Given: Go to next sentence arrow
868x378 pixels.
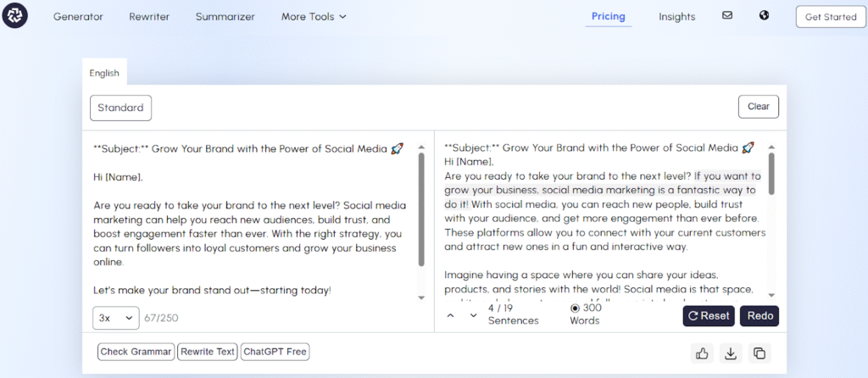Looking at the screenshot, I should 473,315.
